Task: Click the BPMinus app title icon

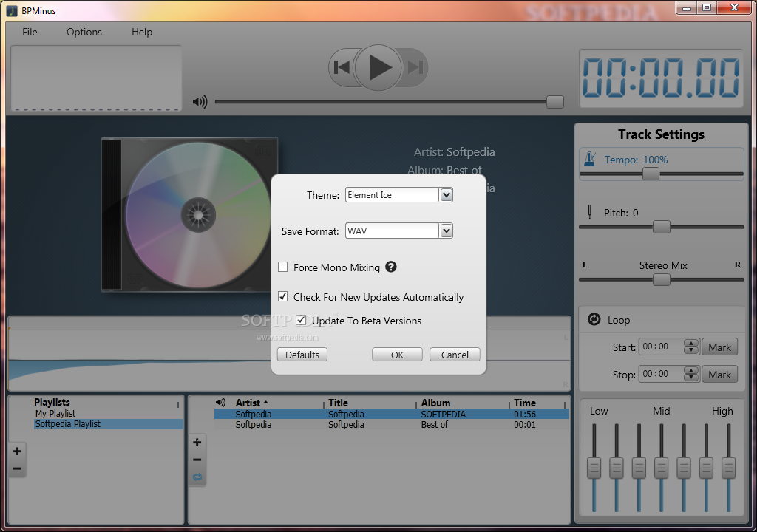Action: pos(11,10)
